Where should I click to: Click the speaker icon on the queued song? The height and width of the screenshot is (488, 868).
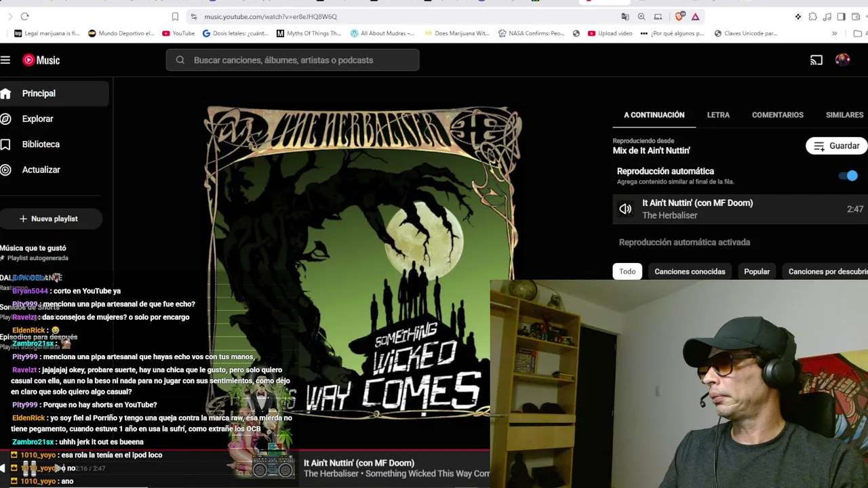coord(625,209)
